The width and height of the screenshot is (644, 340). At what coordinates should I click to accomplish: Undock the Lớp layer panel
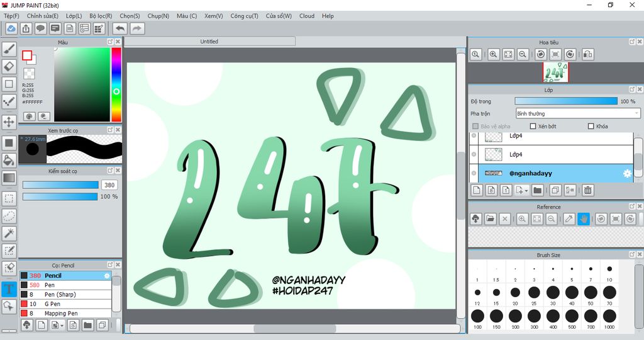click(x=632, y=89)
